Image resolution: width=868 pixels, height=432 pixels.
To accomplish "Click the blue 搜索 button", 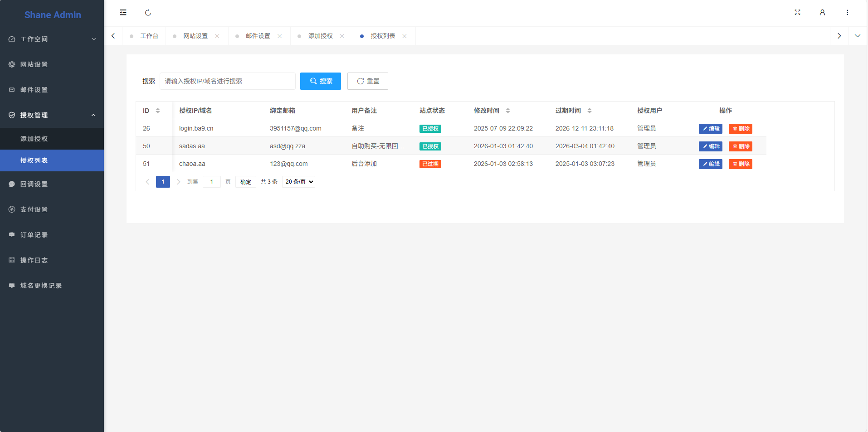I will tap(321, 81).
